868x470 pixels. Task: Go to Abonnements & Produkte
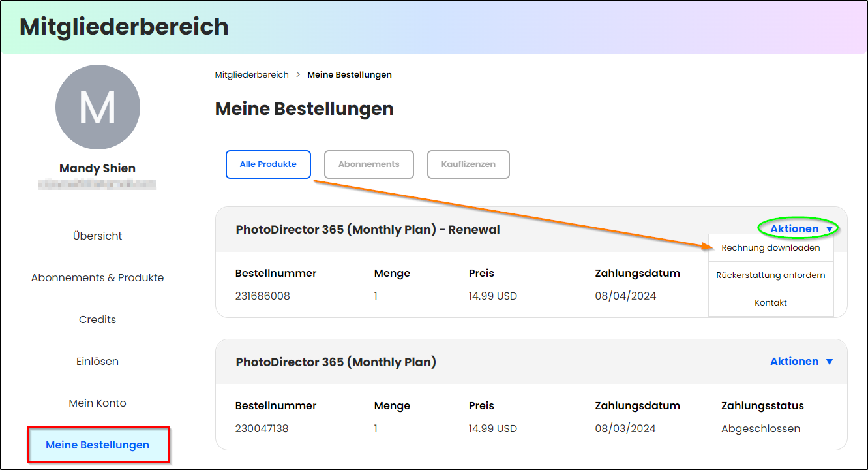click(98, 278)
